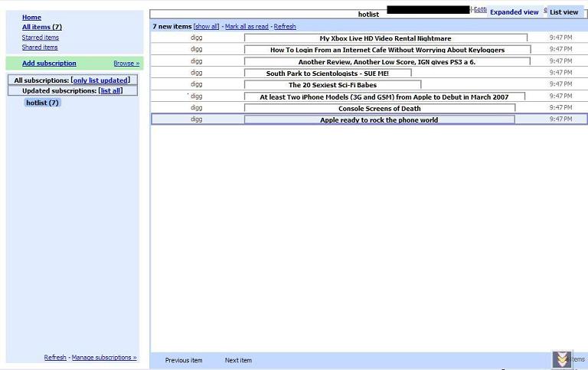This screenshot has width=588, height=370.
Task: Click the 7 new items label
Action: [172, 27]
